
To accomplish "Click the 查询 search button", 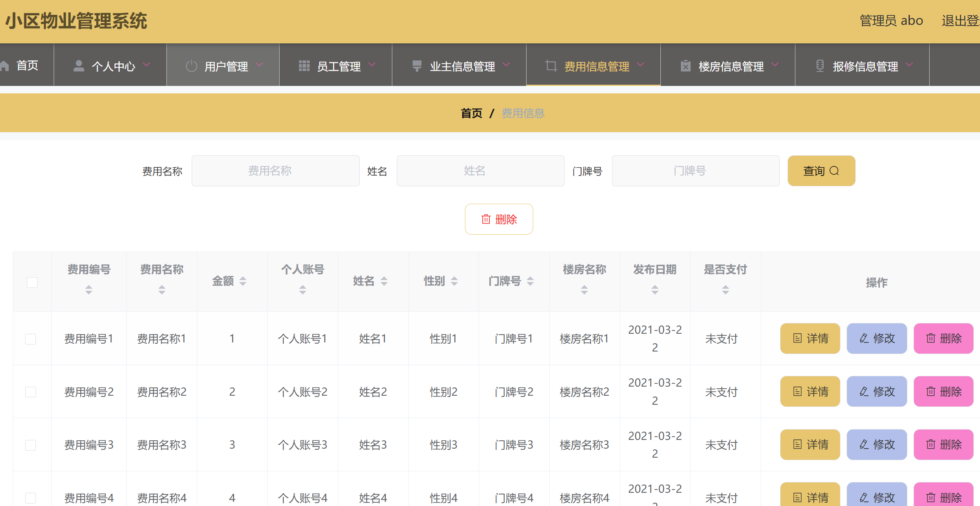I will point(821,171).
